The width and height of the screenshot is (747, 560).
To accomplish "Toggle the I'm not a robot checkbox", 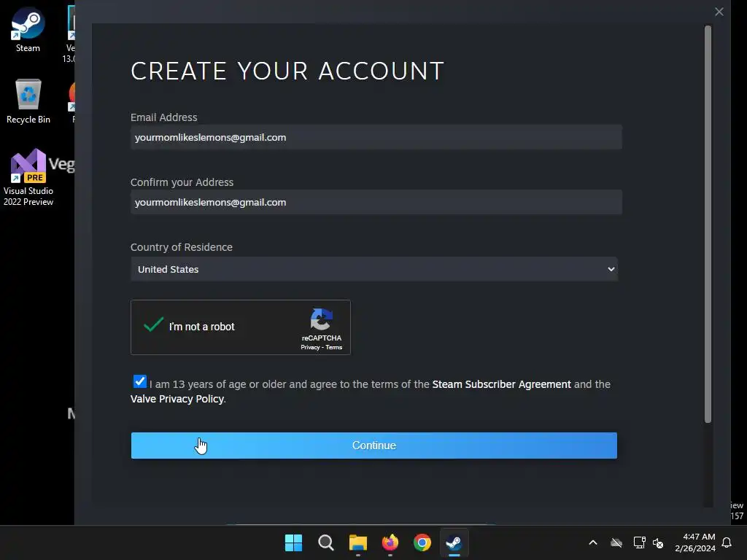I will (x=153, y=324).
